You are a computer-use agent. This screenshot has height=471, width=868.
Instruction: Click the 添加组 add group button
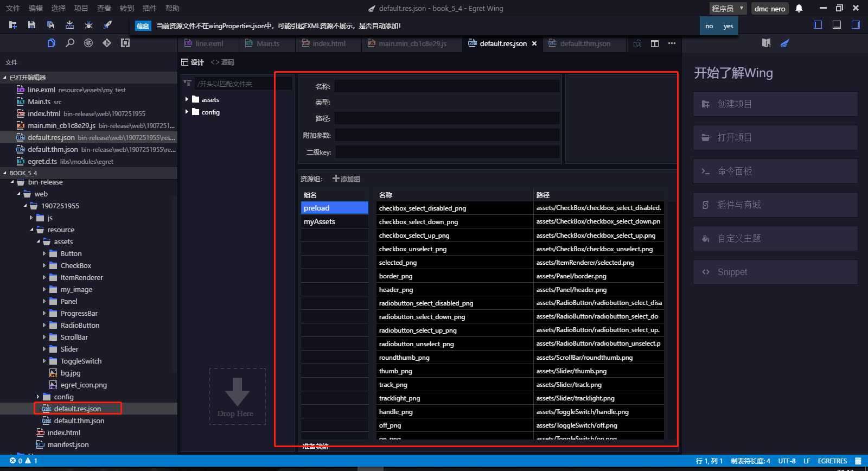pos(346,179)
